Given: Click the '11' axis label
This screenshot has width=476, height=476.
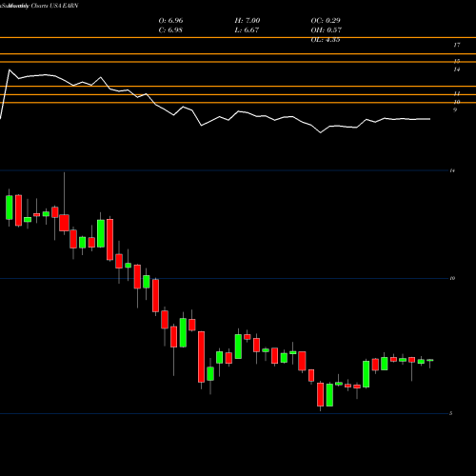Looking at the screenshot, I should [457, 93].
